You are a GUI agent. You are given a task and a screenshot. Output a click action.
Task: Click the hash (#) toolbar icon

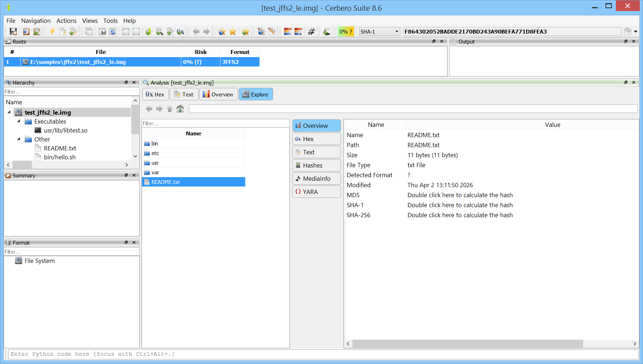click(311, 31)
